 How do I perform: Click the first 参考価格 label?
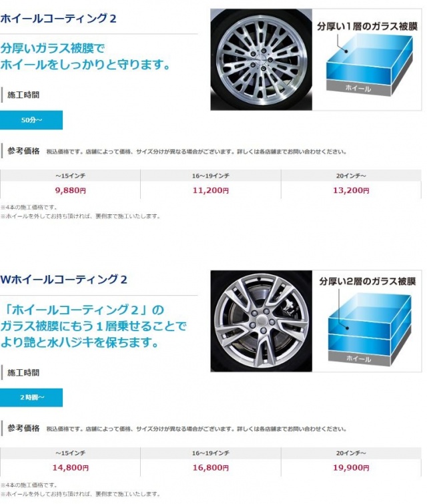click(23, 151)
